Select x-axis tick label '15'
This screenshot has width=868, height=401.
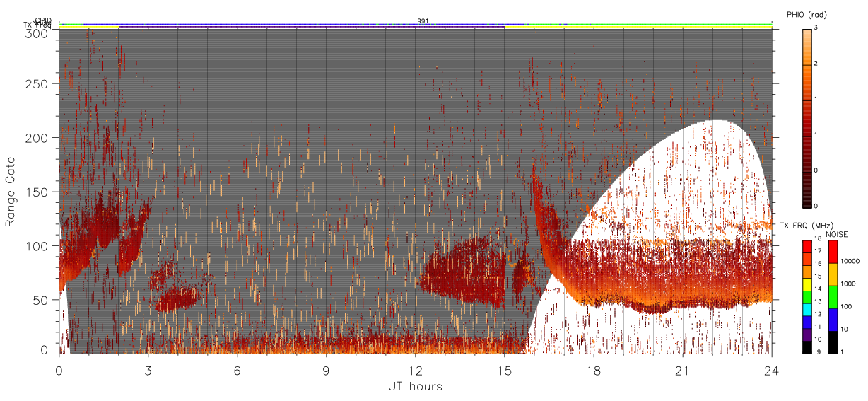(x=505, y=371)
